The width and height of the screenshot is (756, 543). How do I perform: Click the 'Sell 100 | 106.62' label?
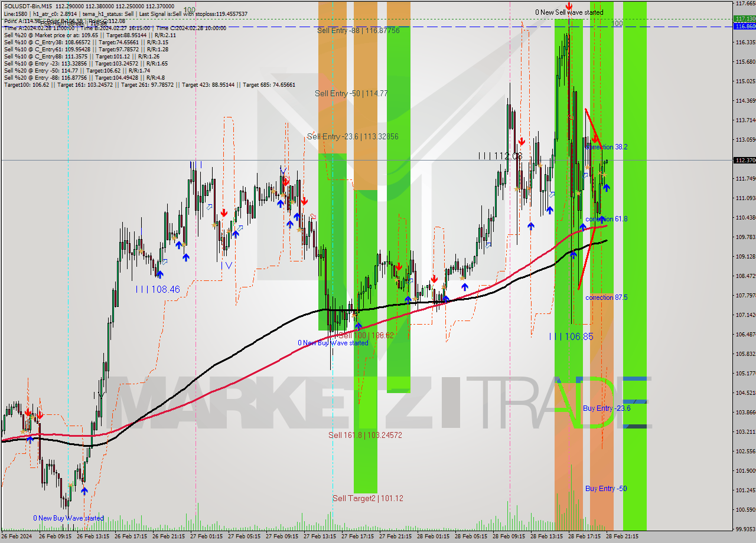point(366,335)
